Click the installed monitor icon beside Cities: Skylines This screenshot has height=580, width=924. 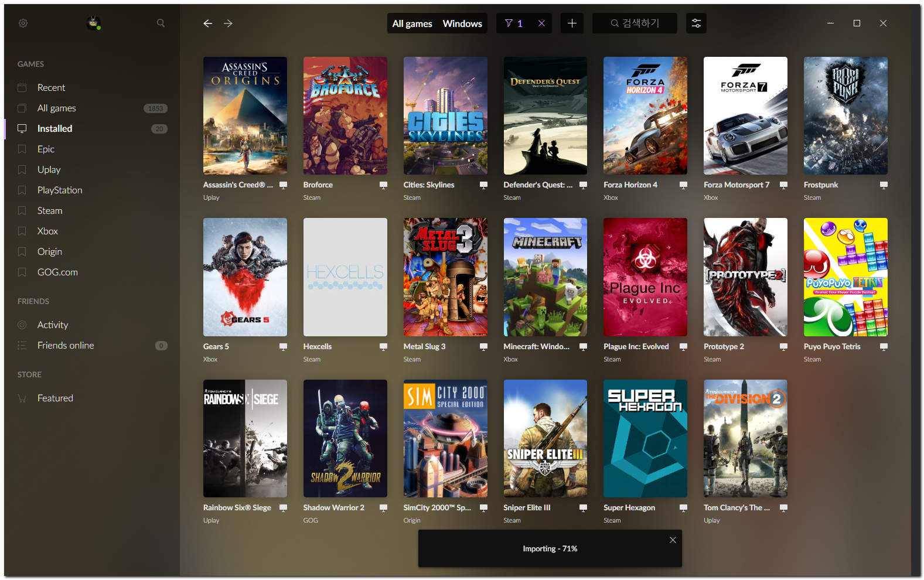pyautogui.click(x=483, y=185)
